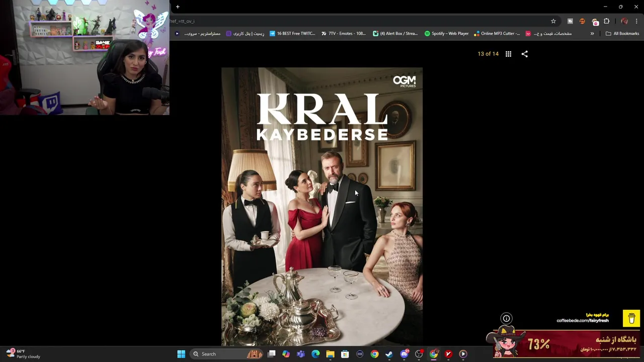The image size is (644, 362).
Task: Open Chrome's three-dot menu
Action: point(637,21)
